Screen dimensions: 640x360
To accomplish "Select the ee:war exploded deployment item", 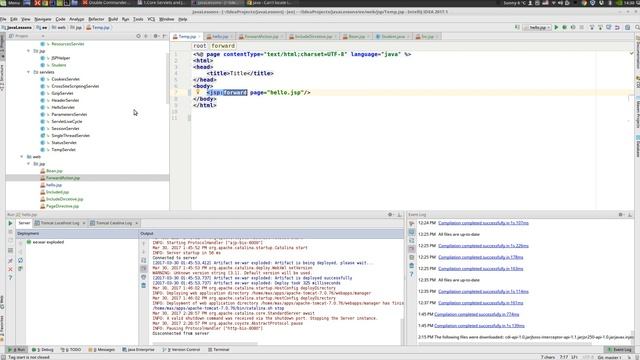I will (45, 242).
